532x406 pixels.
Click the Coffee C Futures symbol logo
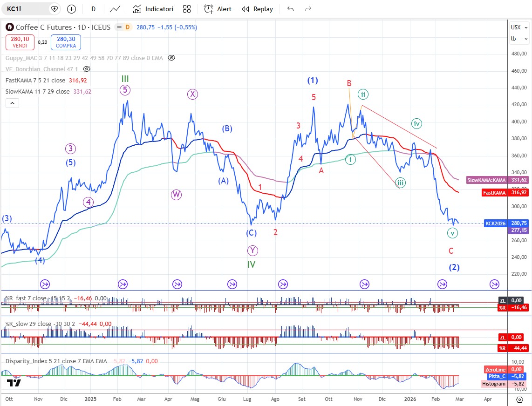(x=9, y=27)
